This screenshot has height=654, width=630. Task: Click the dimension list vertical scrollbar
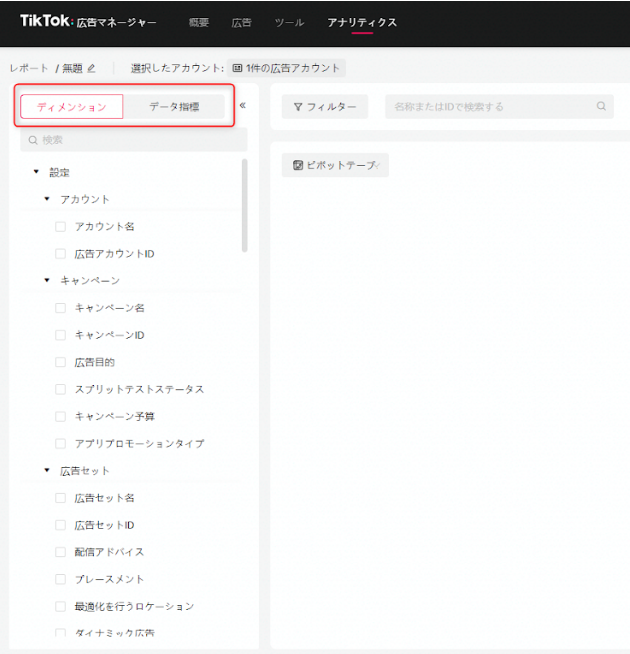(245, 205)
